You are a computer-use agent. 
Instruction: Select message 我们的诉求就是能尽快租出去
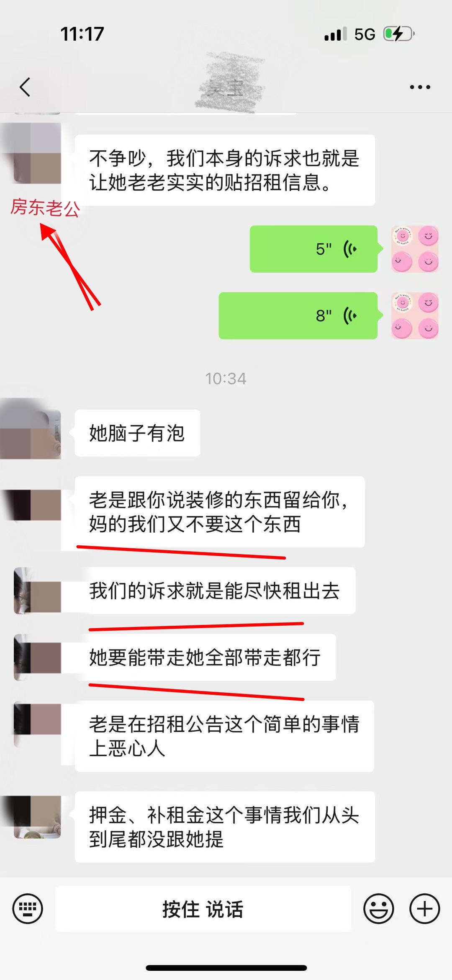(x=215, y=591)
